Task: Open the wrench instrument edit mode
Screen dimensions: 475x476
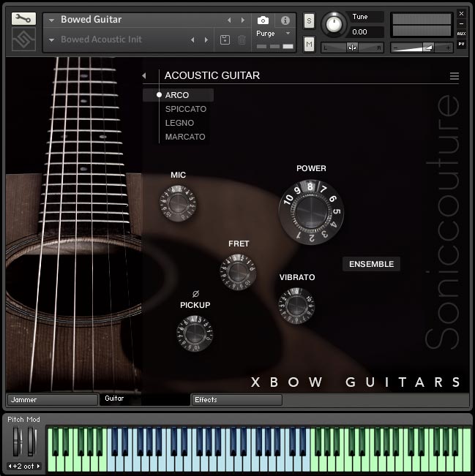Action: pyautogui.click(x=23, y=19)
